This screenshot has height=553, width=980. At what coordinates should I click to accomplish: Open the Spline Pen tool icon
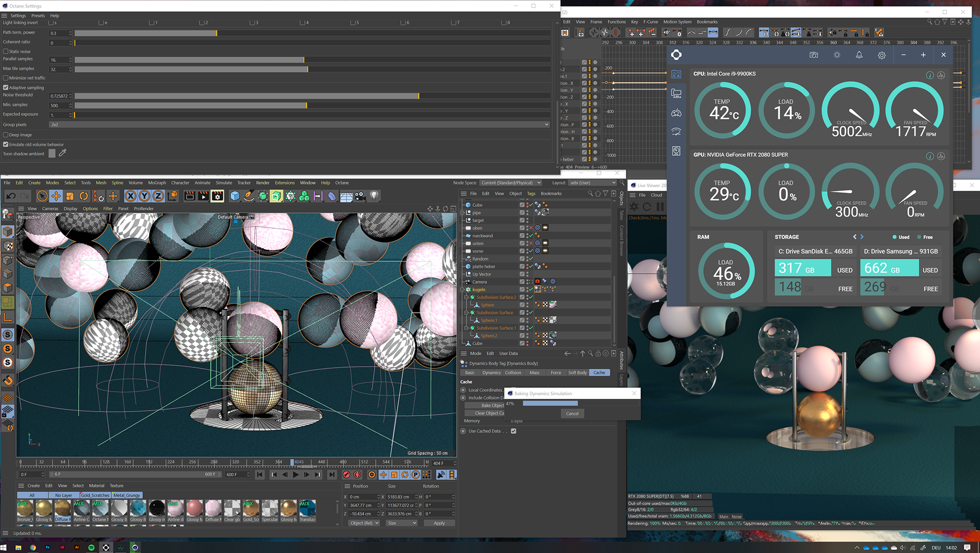click(249, 196)
